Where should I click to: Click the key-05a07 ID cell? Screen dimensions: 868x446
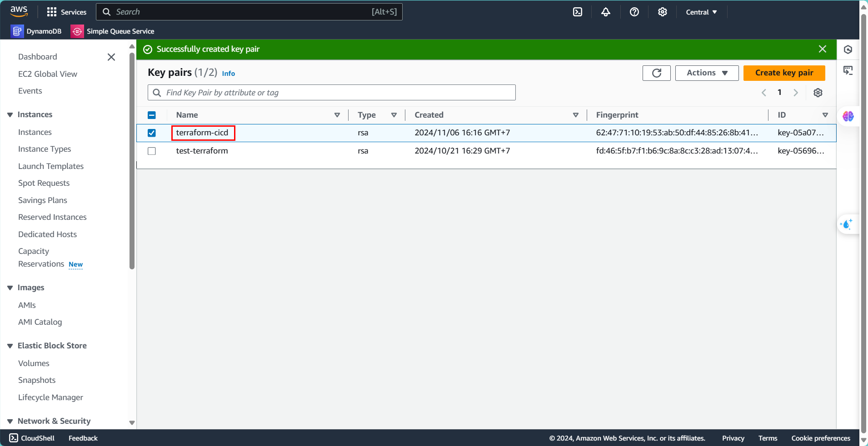pyautogui.click(x=801, y=133)
